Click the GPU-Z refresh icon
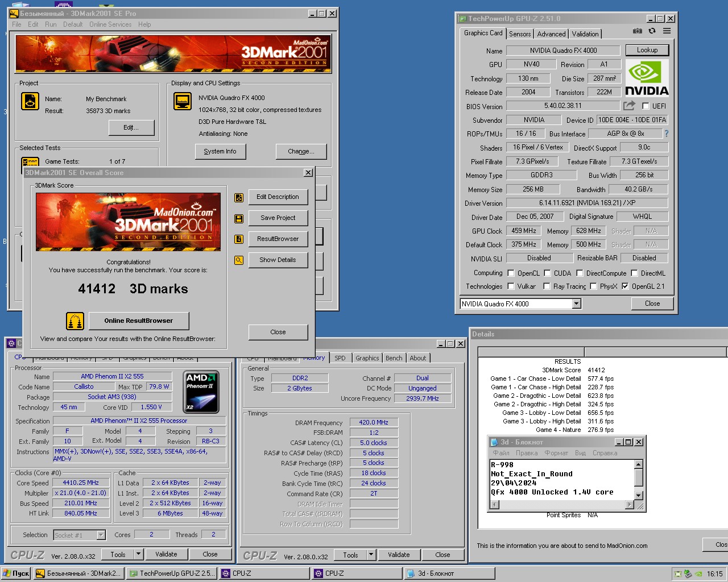Viewport: 728px width, 582px height. coord(652,31)
